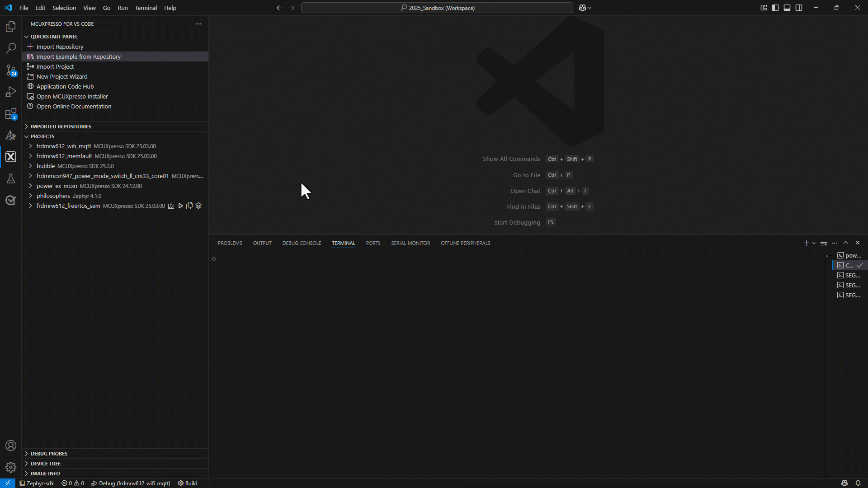Switch to the Serial Monitor tab
This screenshot has width=868, height=488.
410,243
